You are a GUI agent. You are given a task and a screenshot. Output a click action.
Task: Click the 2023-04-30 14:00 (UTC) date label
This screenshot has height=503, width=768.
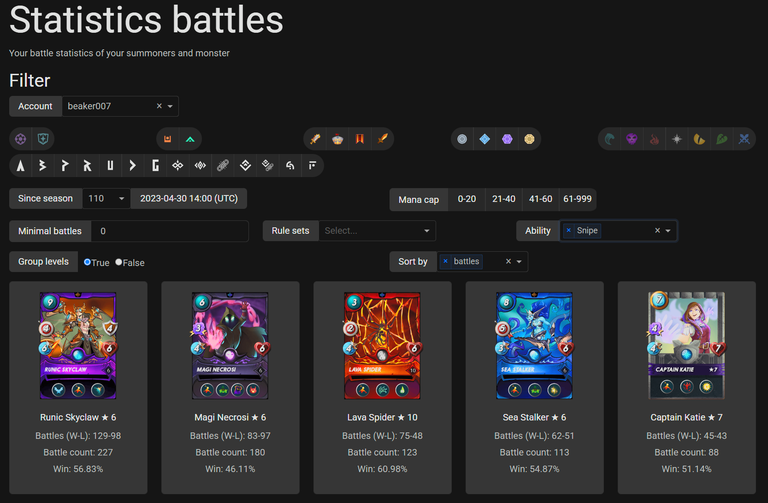click(x=189, y=198)
